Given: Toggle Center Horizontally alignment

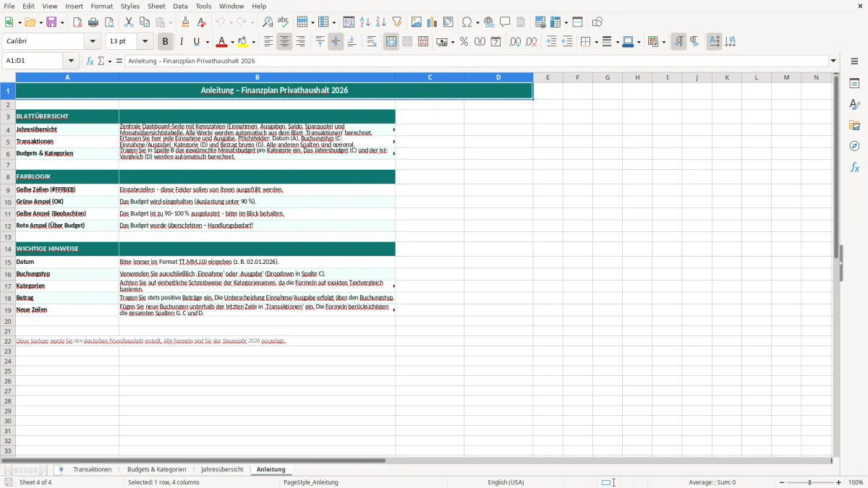Looking at the screenshot, I should (284, 42).
